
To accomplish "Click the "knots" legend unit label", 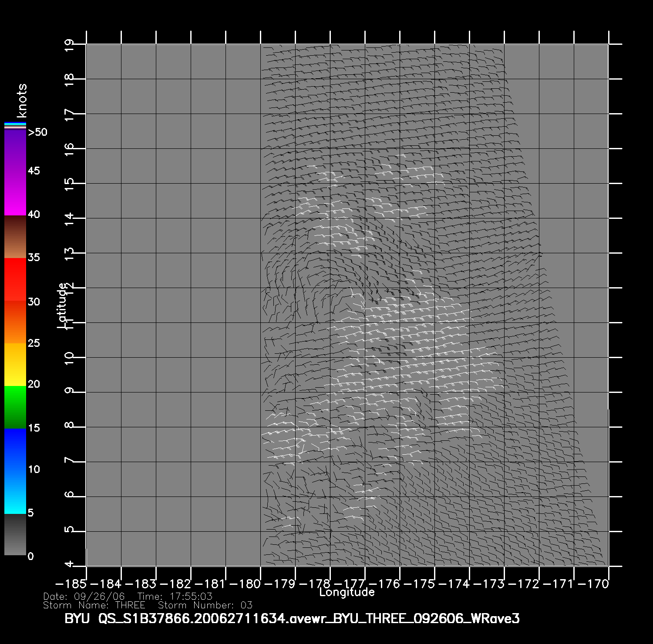I will pyautogui.click(x=21, y=101).
